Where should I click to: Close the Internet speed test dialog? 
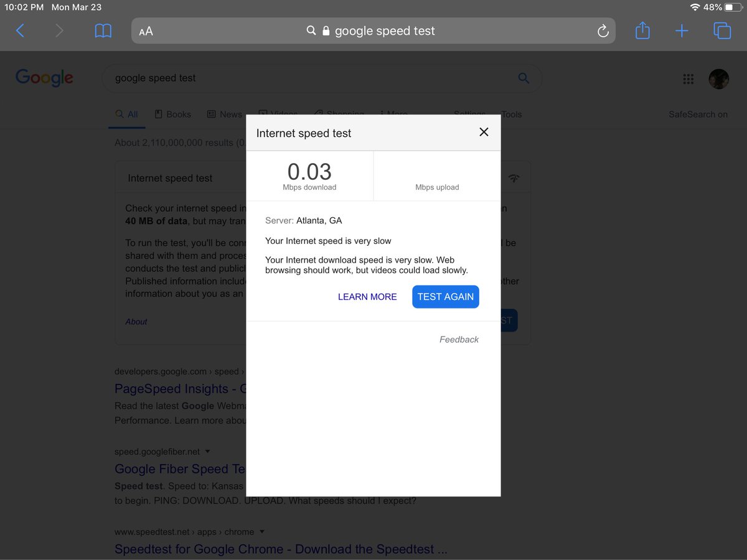[x=484, y=132]
